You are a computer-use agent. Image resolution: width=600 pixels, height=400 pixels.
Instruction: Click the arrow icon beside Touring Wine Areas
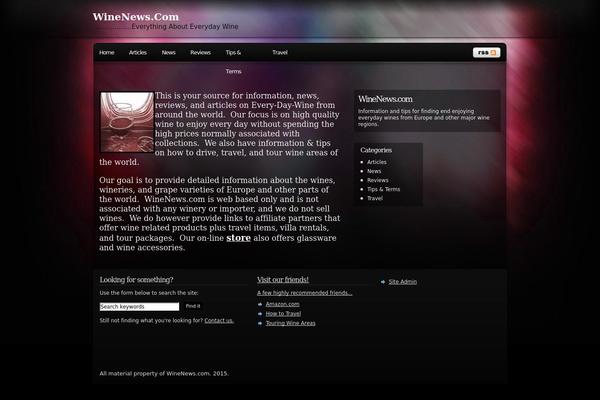(260, 323)
